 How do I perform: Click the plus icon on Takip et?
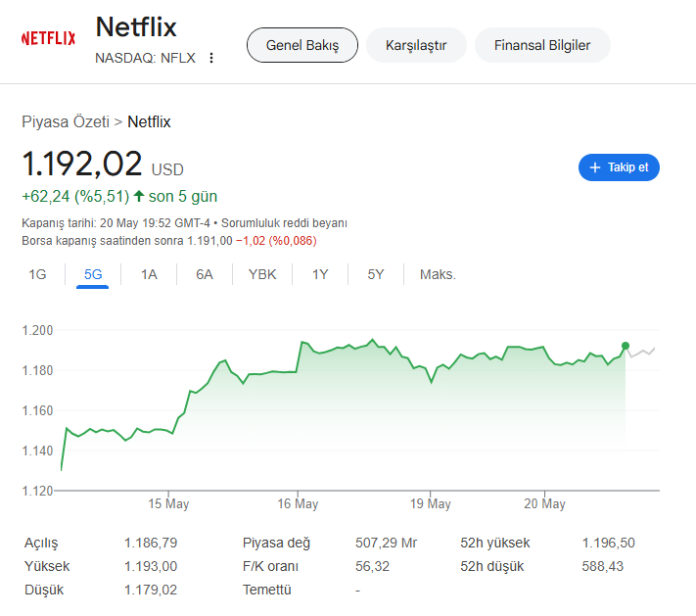pos(594,167)
